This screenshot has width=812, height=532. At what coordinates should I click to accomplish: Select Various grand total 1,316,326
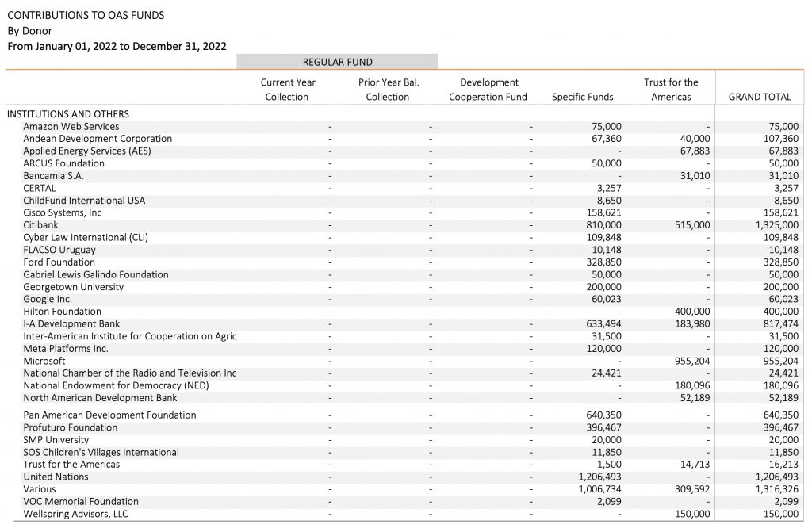click(777, 489)
